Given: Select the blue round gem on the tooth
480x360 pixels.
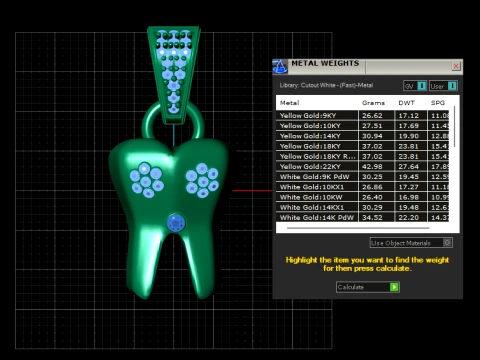Looking at the screenshot, I should (x=176, y=222).
